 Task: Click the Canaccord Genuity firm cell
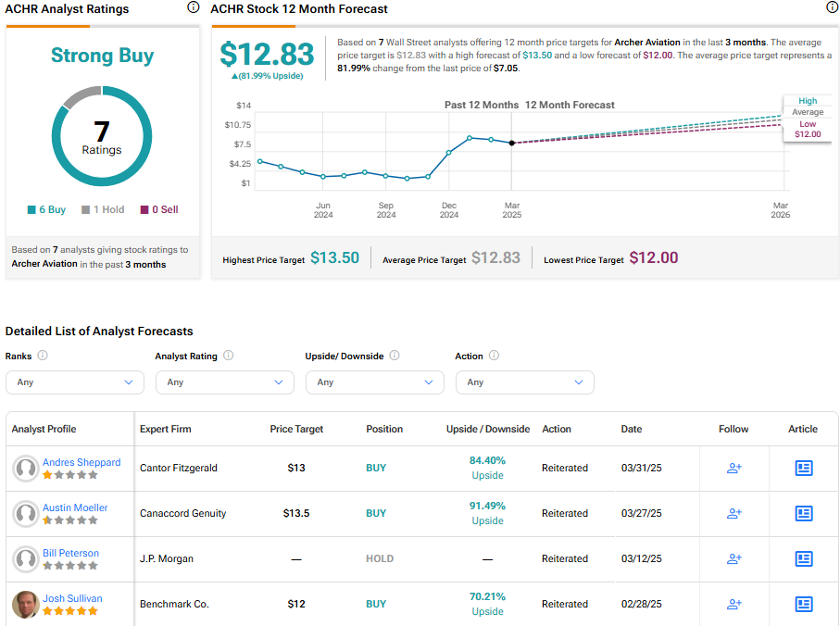click(x=182, y=514)
